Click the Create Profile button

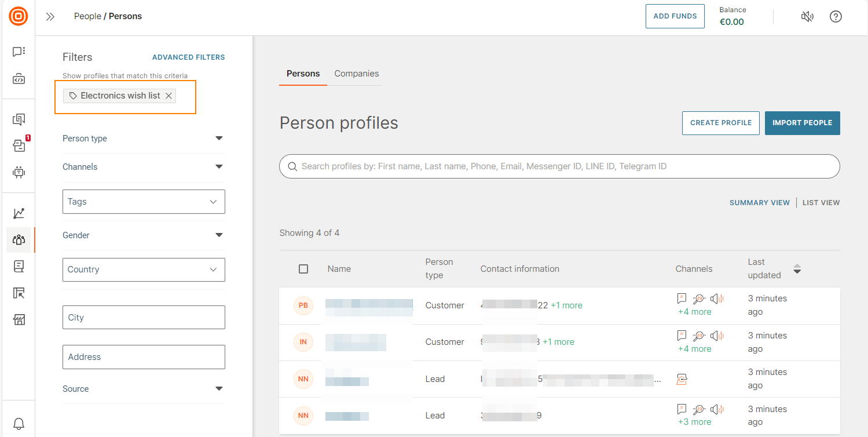click(x=721, y=123)
